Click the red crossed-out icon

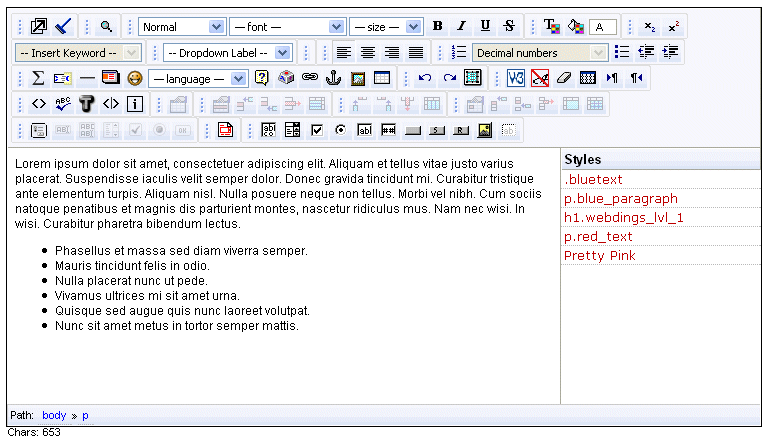(x=540, y=78)
